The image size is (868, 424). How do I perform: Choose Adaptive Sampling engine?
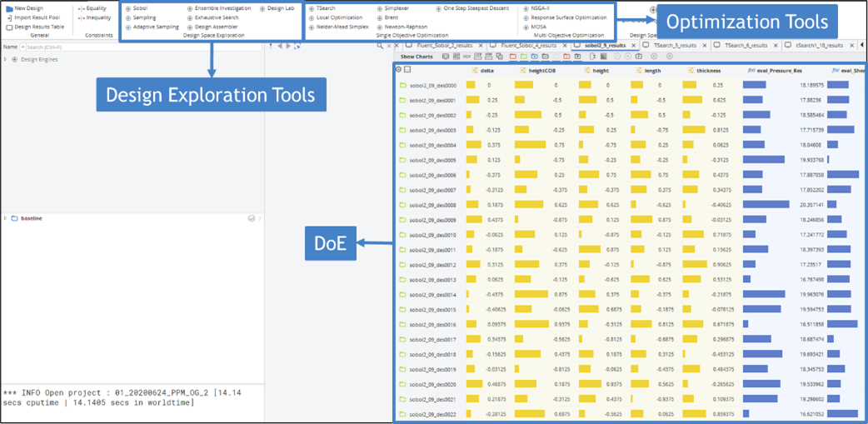tap(152, 27)
